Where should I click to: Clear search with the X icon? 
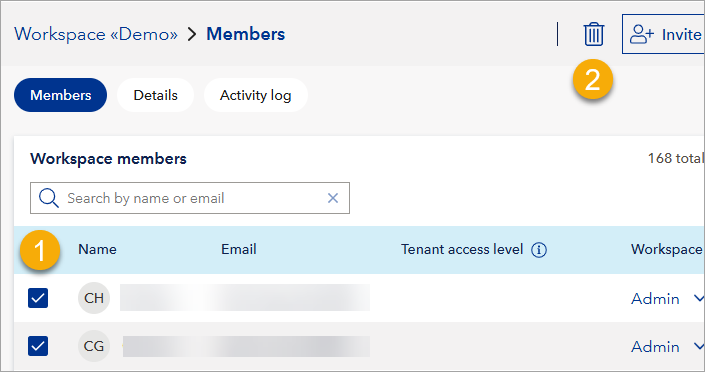click(333, 198)
